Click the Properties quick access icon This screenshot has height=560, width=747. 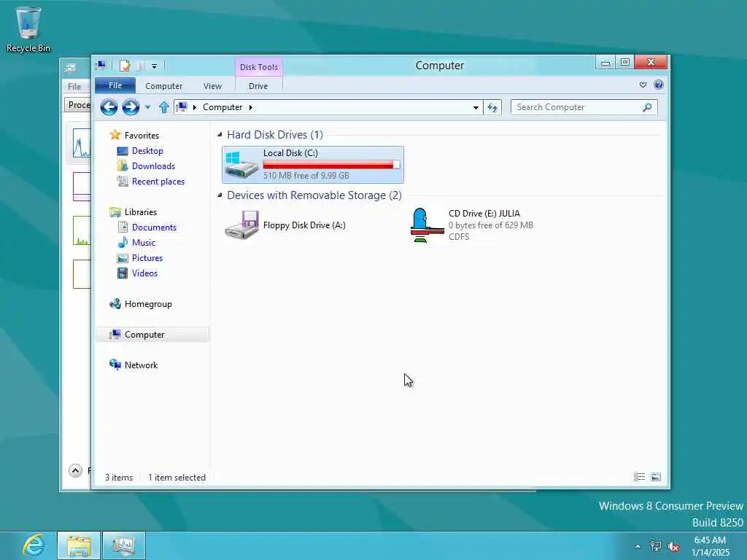(124, 66)
